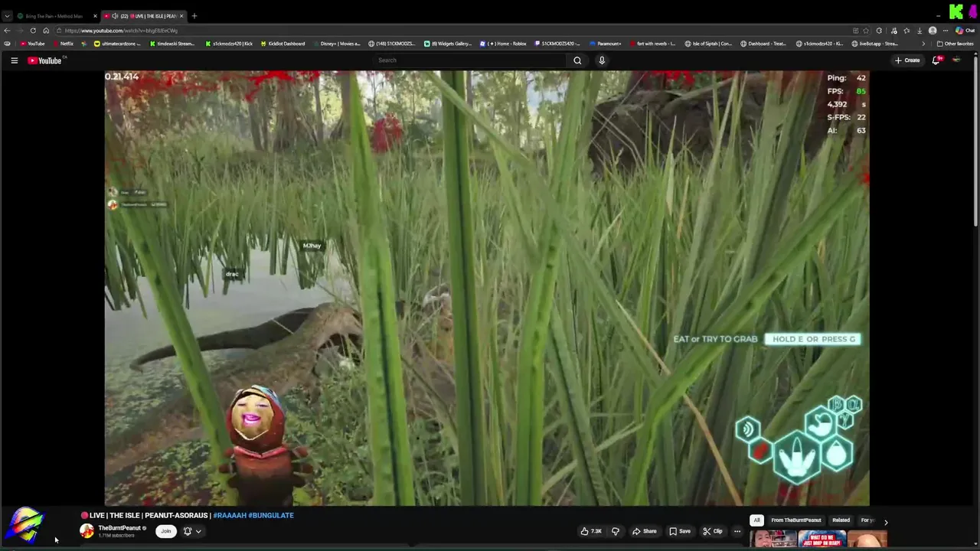Open browser downloads icon
The height and width of the screenshot is (551, 980).
pyautogui.click(x=919, y=31)
